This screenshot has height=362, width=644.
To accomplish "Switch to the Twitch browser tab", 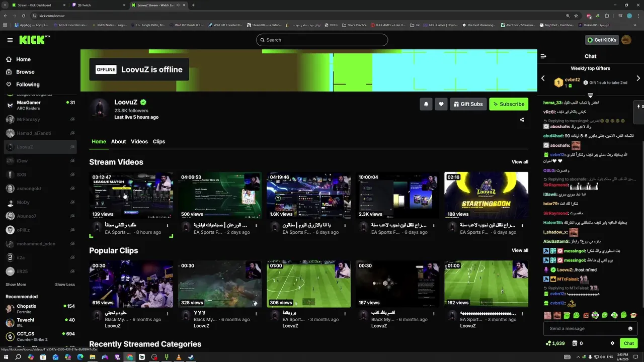I will tap(98, 5).
